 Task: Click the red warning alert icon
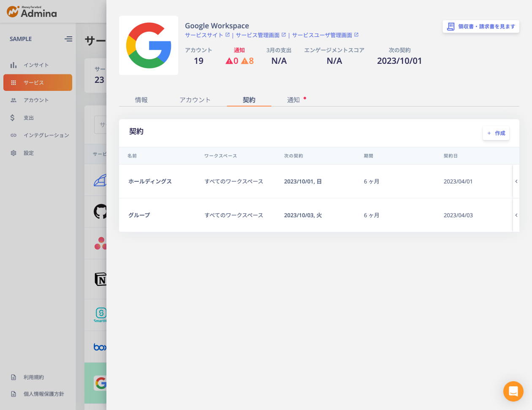pyautogui.click(x=229, y=61)
